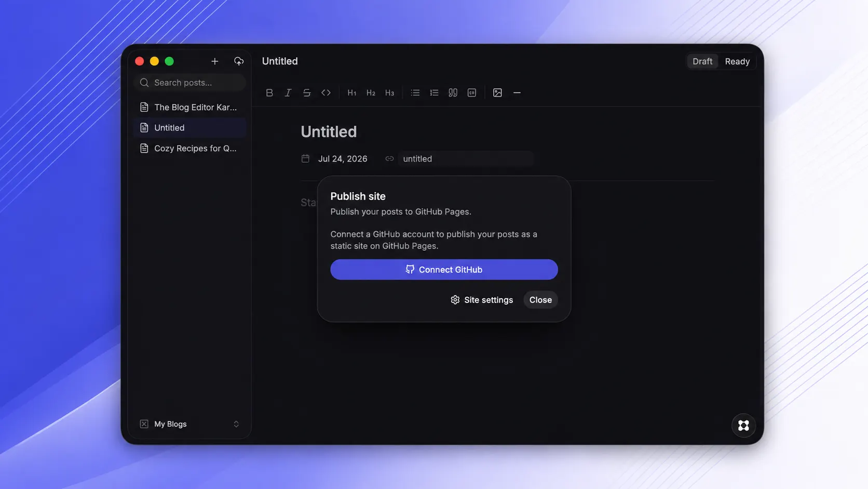Toggle italic formatting

tap(288, 92)
